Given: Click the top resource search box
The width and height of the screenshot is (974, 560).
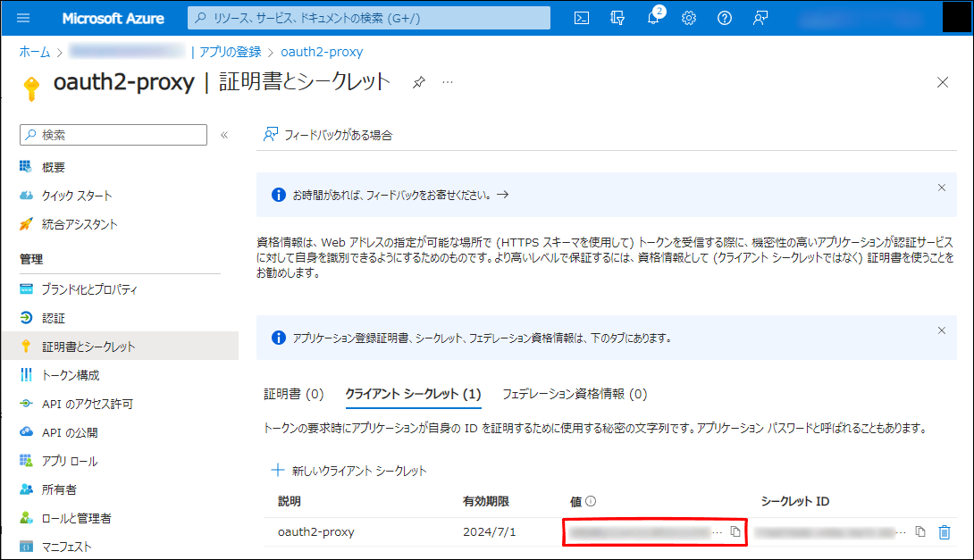Looking at the screenshot, I should [x=368, y=18].
